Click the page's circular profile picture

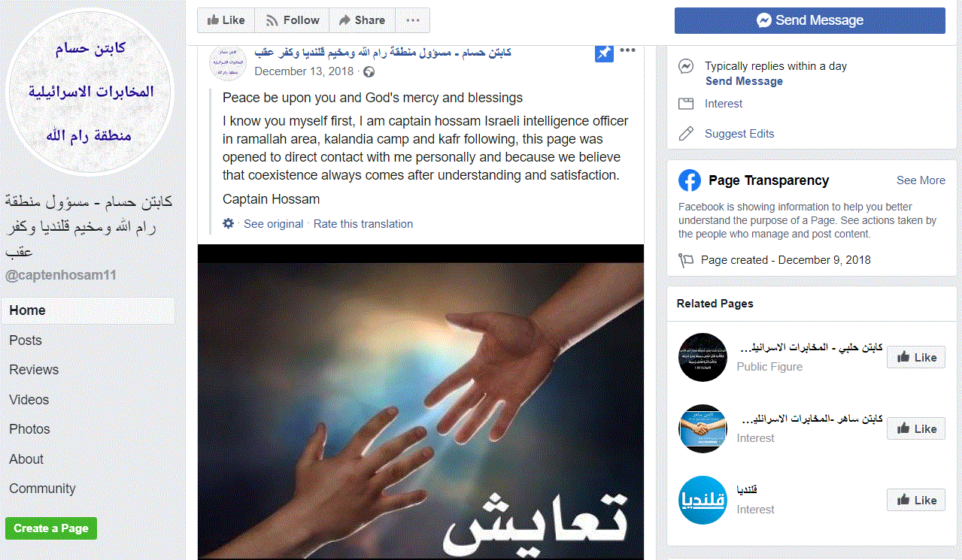pyautogui.click(x=90, y=92)
